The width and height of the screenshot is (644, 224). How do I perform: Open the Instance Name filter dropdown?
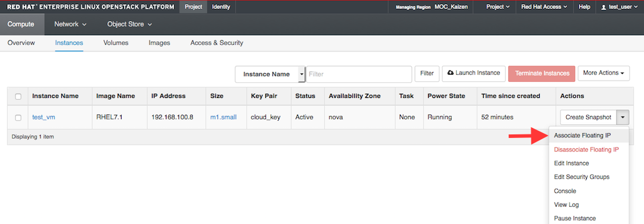(270, 74)
